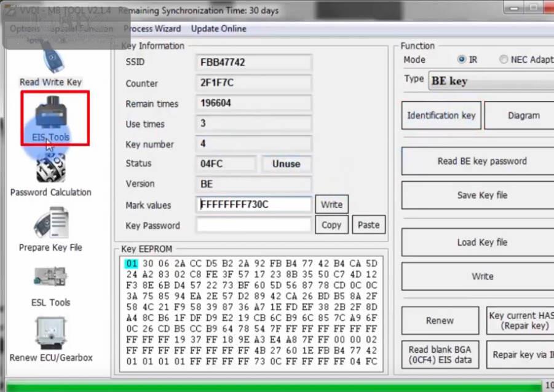Click the Remain times label
Viewport: 554px width, 392px height.
click(152, 104)
